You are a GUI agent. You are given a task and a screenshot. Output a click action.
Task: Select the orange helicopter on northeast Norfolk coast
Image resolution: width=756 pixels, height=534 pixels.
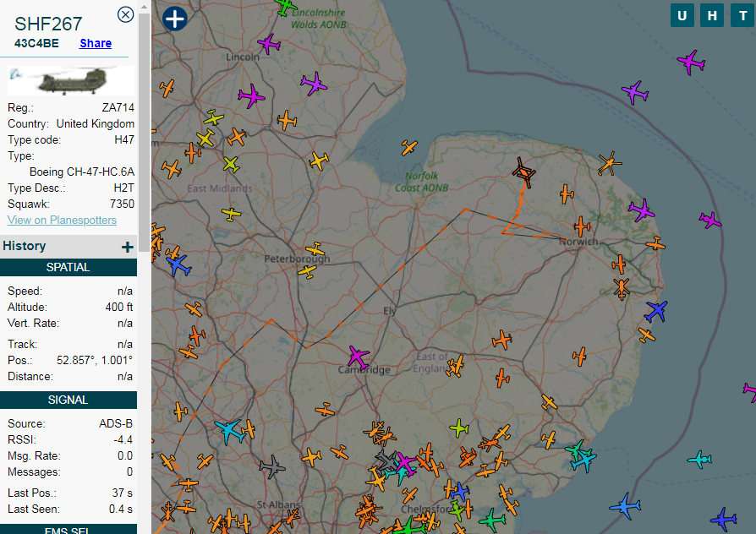pyautogui.click(x=610, y=163)
